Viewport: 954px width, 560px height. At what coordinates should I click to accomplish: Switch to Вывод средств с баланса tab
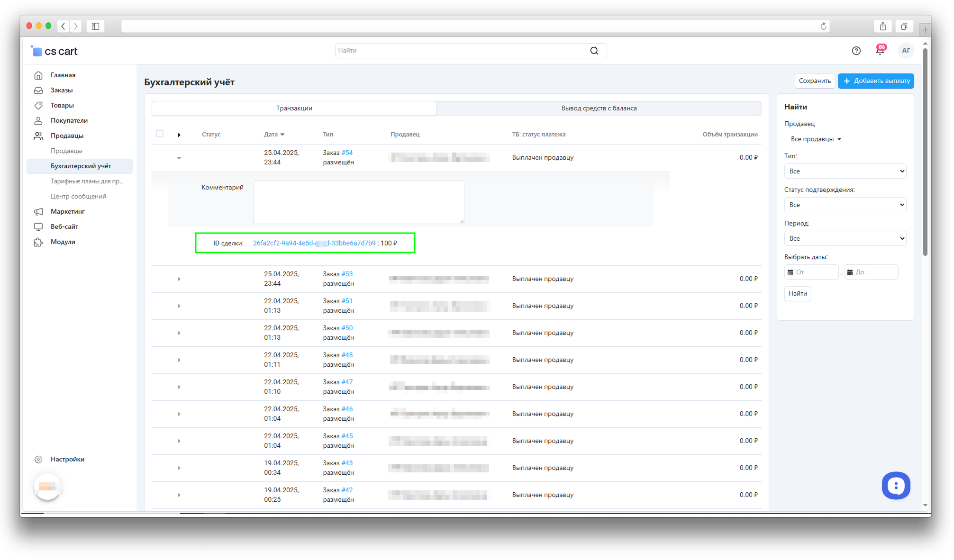tap(599, 108)
